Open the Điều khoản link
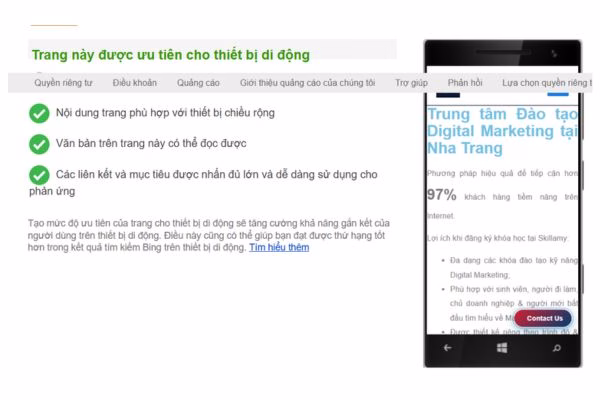This screenshot has width=600, height=400. tap(135, 83)
